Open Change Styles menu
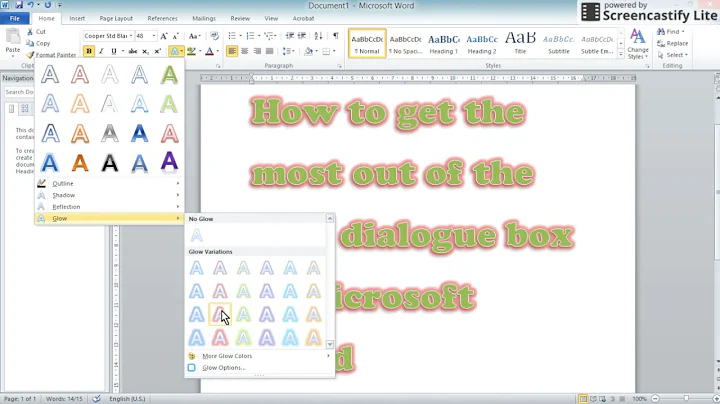Image resolution: width=720 pixels, height=404 pixels. 637,44
